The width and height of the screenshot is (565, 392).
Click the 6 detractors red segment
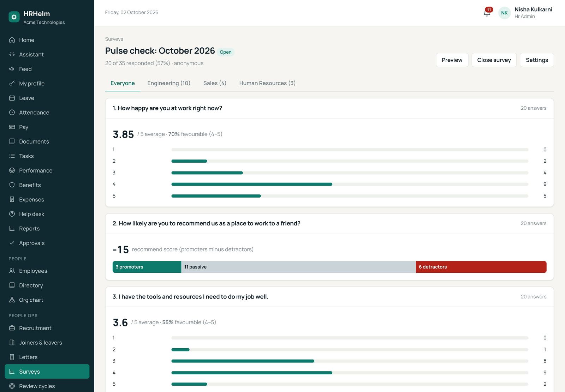point(481,267)
